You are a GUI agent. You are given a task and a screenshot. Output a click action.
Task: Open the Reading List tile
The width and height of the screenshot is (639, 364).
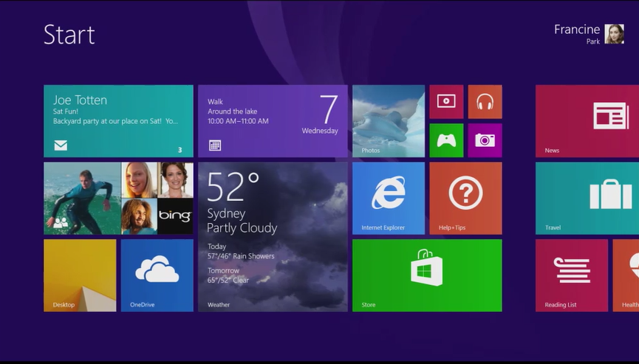572,275
